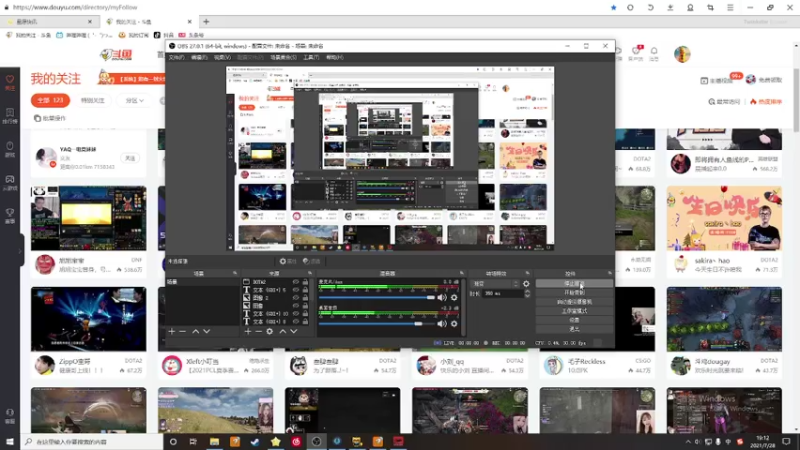The height and width of the screenshot is (450, 800).
Task: Toggle visibility eye for 文本 (GDI+) 5 source
Action: [295, 289]
